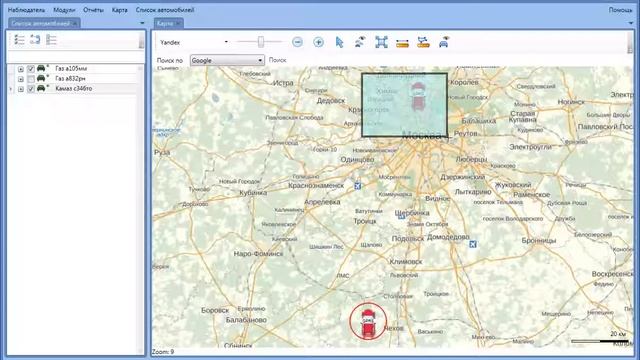The width and height of the screenshot is (640, 360).
Task: Select the route measurement ruler tool
Action: 423,42
